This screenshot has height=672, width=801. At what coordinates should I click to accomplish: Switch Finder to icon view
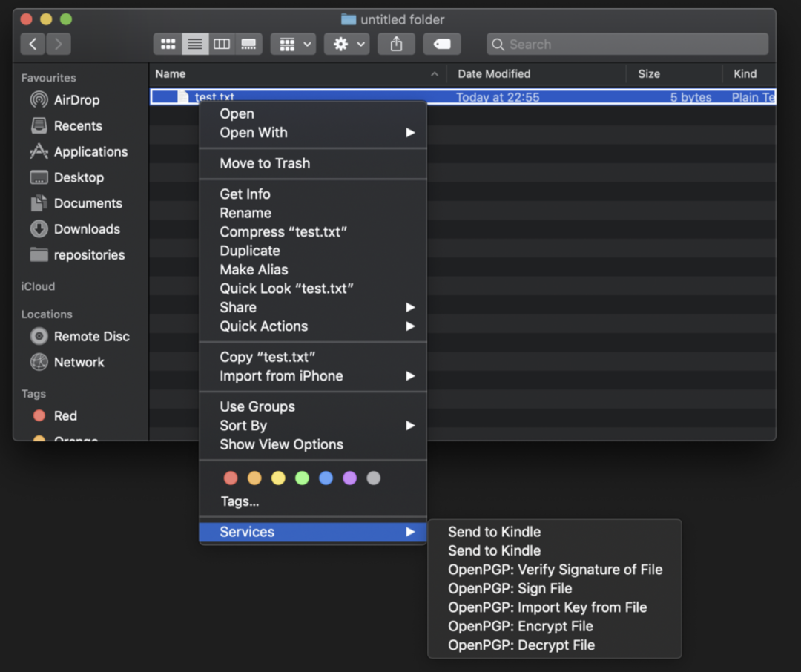click(x=168, y=44)
